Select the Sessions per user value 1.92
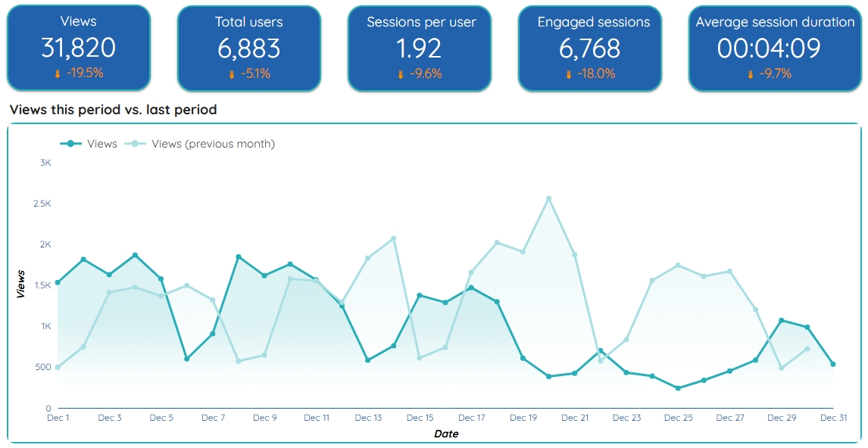Image resolution: width=868 pixels, height=448 pixels. [x=419, y=48]
